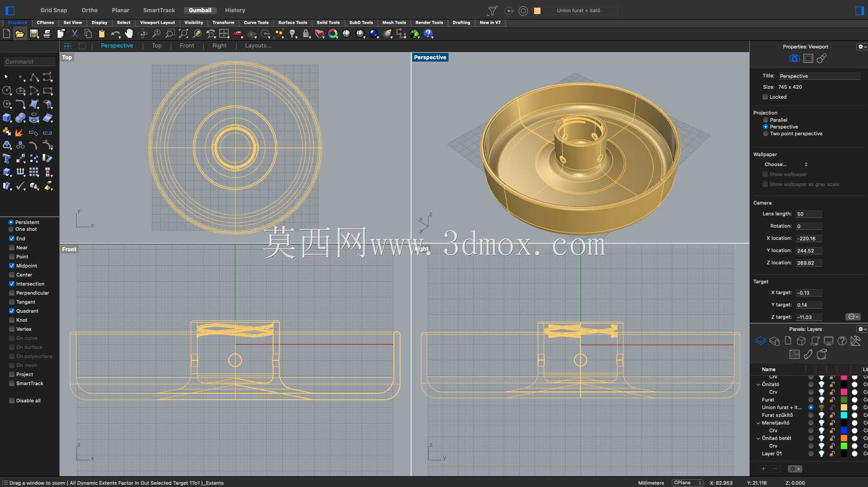Viewport: 868px width, 487px height.
Task: Select the Parallel projection radio button
Action: click(766, 120)
